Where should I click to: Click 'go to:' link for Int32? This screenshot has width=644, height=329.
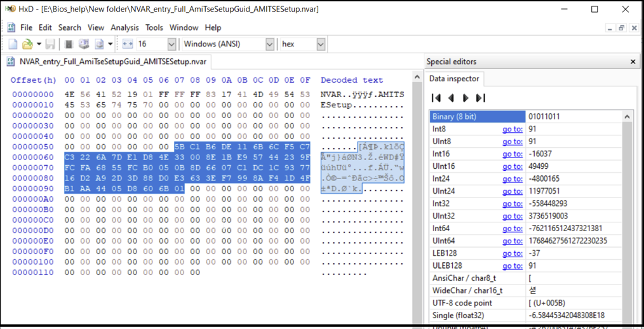click(x=513, y=203)
